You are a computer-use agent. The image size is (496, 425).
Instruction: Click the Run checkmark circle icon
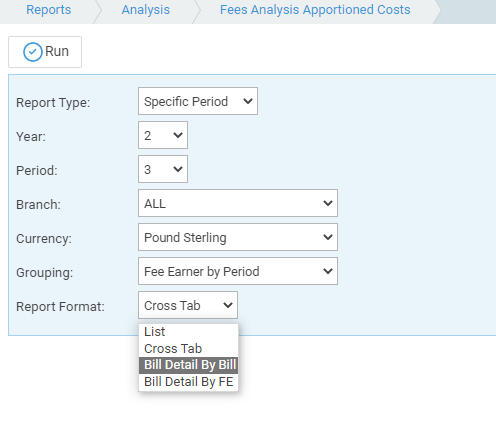point(33,52)
